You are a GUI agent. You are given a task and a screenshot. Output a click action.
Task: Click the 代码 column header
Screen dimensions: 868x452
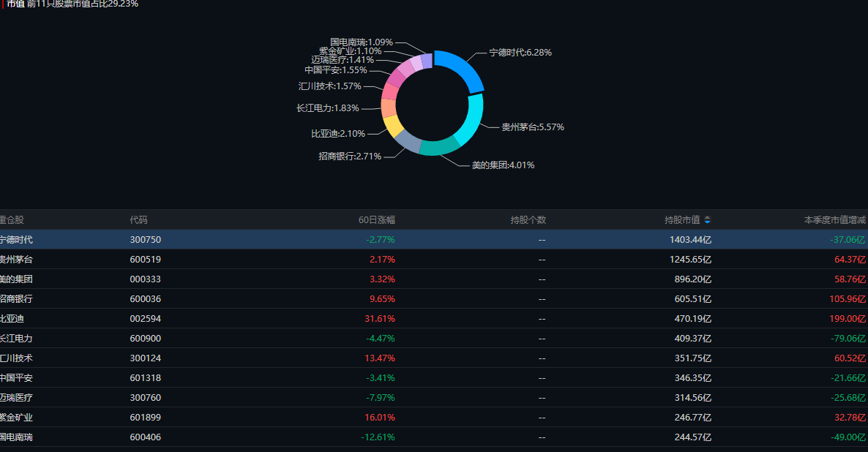tap(138, 220)
